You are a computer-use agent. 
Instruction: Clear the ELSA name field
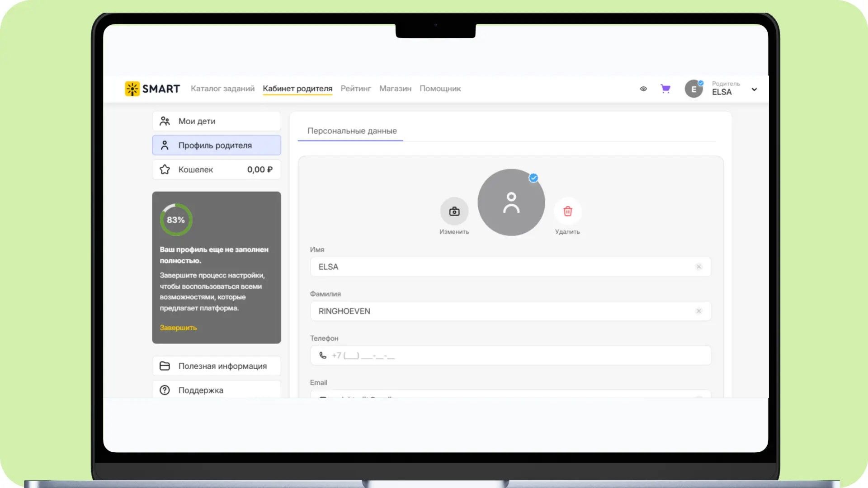(698, 267)
